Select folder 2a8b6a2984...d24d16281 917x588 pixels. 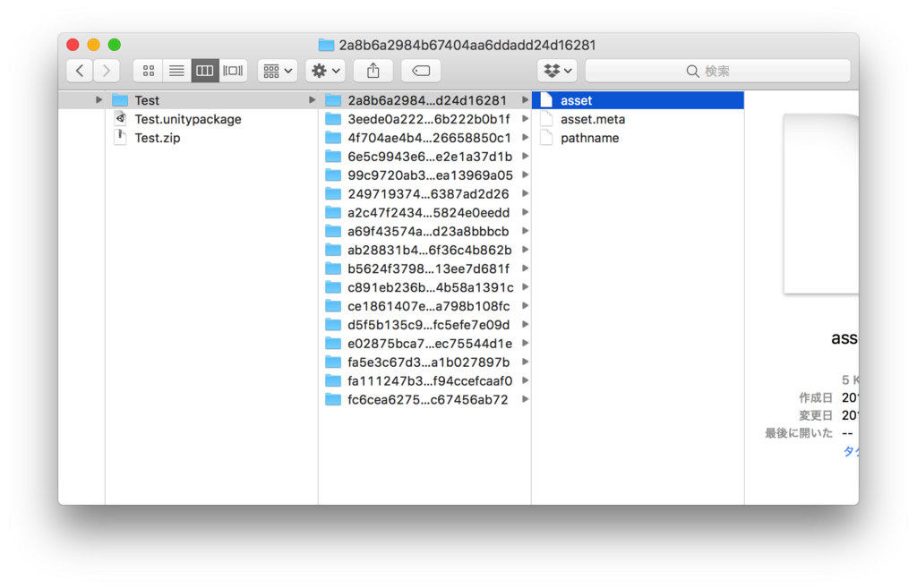(425, 100)
